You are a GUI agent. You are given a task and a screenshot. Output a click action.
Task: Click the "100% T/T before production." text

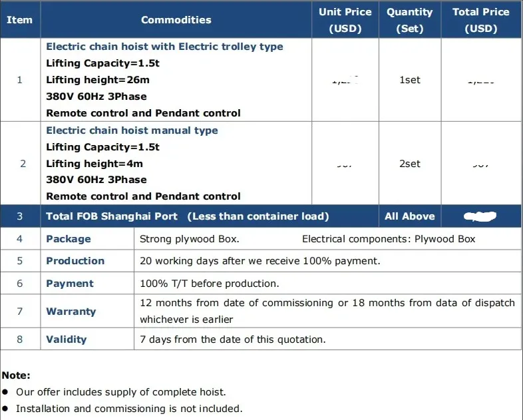click(x=209, y=284)
